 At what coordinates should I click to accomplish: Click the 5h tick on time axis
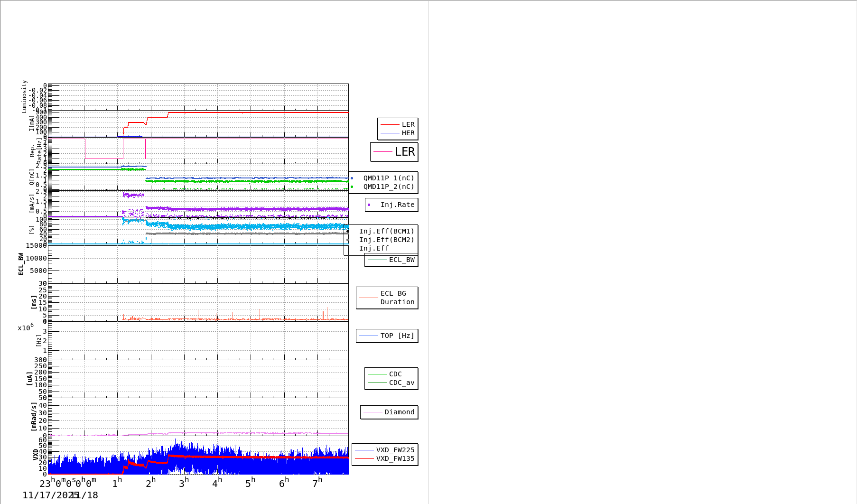[x=250, y=483]
